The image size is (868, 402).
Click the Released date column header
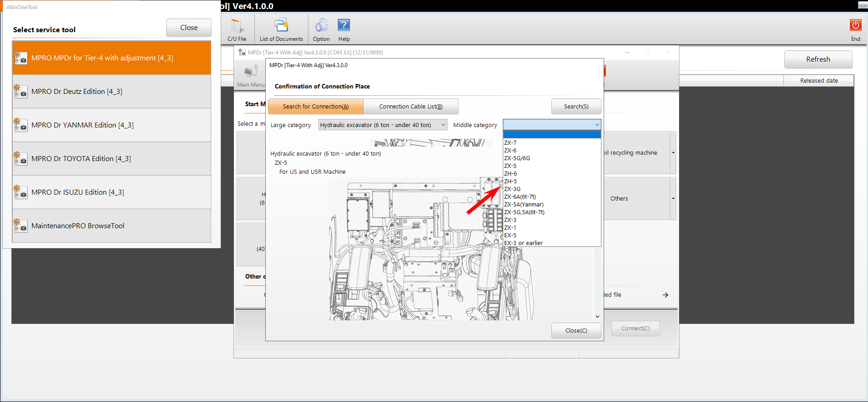click(x=818, y=81)
